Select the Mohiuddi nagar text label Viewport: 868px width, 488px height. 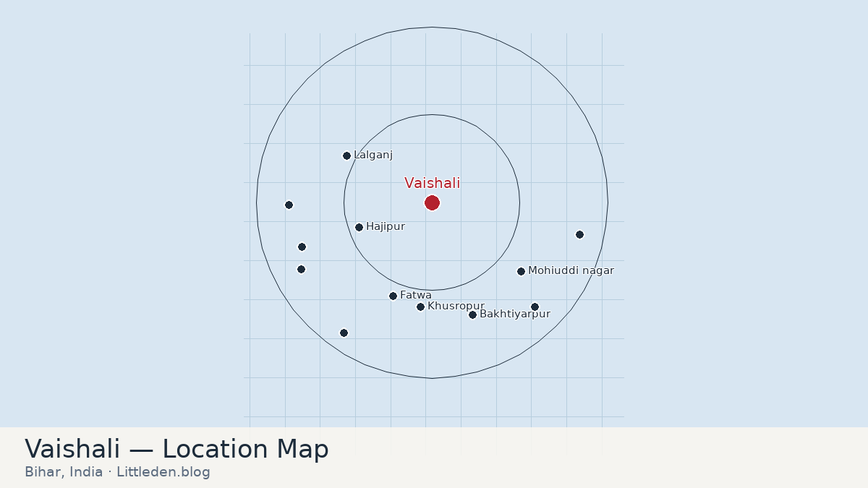click(571, 270)
